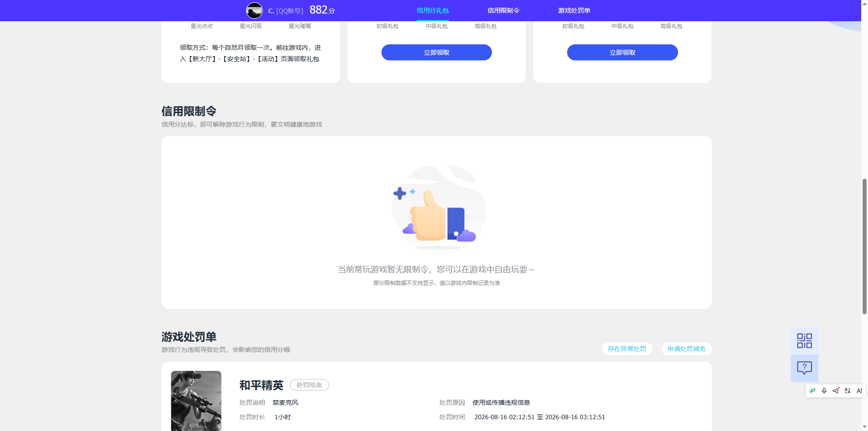Click the 当前常玩游戏暂无限制令 message
The height and width of the screenshot is (431, 868).
(x=436, y=270)
